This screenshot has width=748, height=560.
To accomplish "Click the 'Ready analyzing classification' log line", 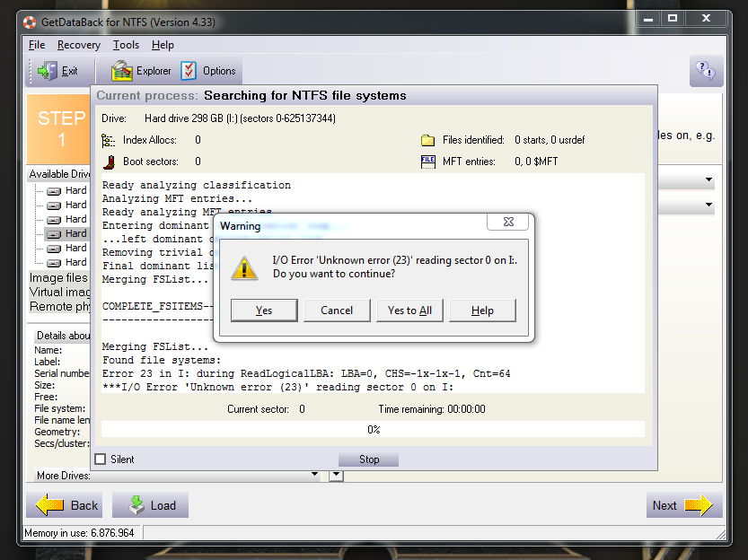I will [197, 185].
